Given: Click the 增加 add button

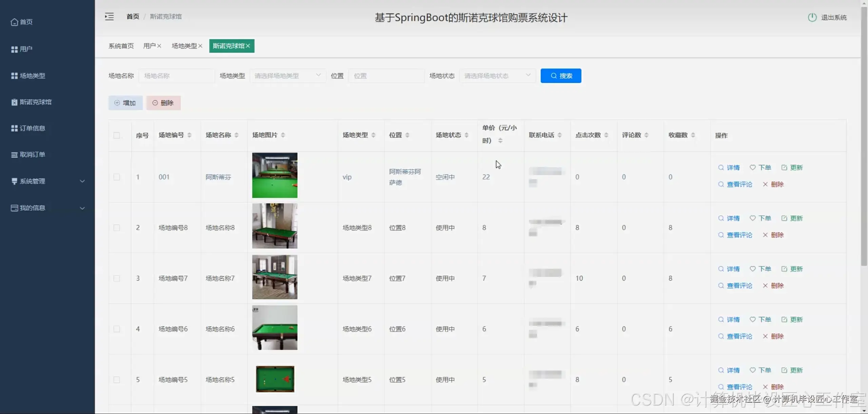Looking at the screenshot, I should pyautogui.click(x=125, y=102).
